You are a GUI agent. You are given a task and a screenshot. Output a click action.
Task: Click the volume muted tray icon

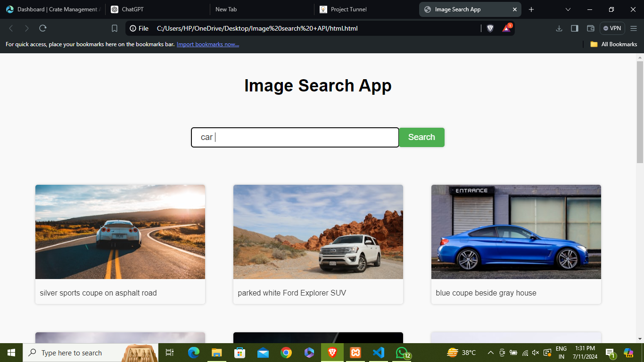pos(536,353)
